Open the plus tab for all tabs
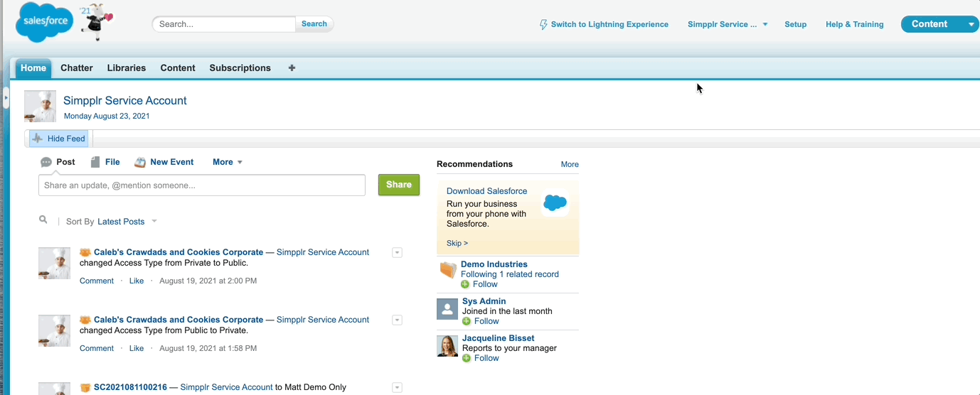The height and width of the screenshot is (395, 980). pos(292,68)
